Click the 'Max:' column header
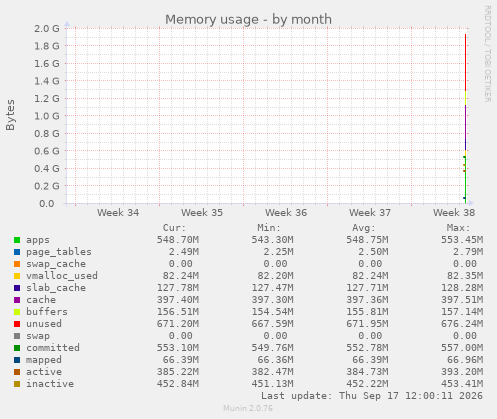The width and height of the screenshot is (497, 419). pos(458,228)
